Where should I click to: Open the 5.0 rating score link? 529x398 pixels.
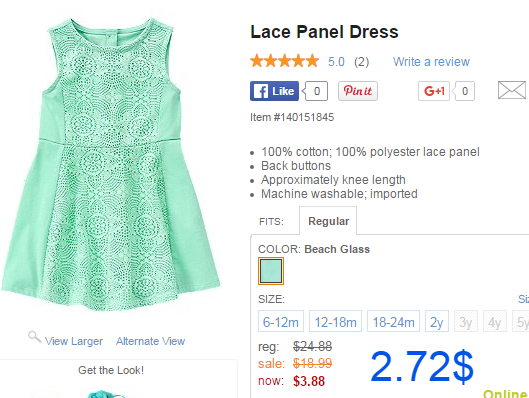(x=336, y=62)
